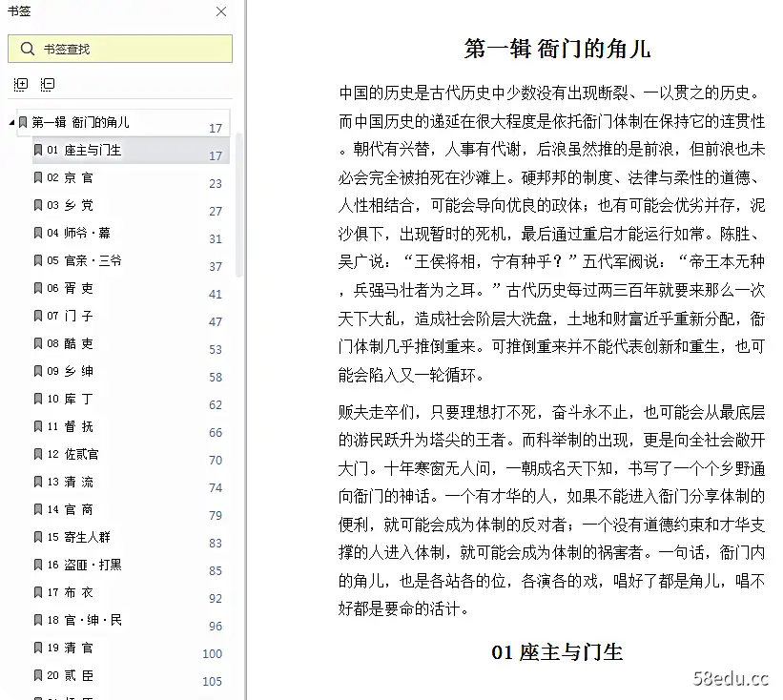The image size is (783, 700).
Task: Click the magnifier icon in bookmark search
Action: point(27,49)
